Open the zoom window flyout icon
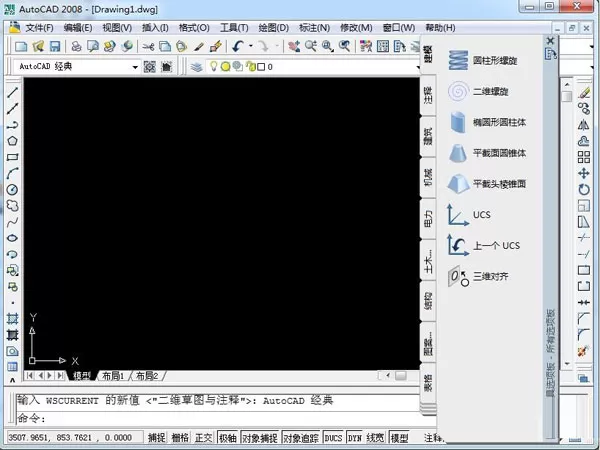Viewport: 600px width, 450px height. coord(328,46)
